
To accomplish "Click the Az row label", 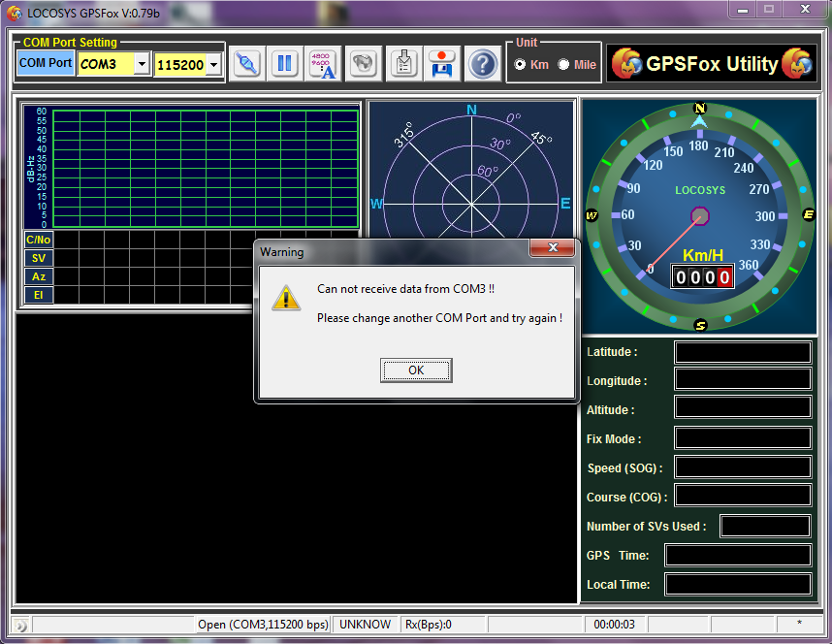I will [x=38, y=276].
